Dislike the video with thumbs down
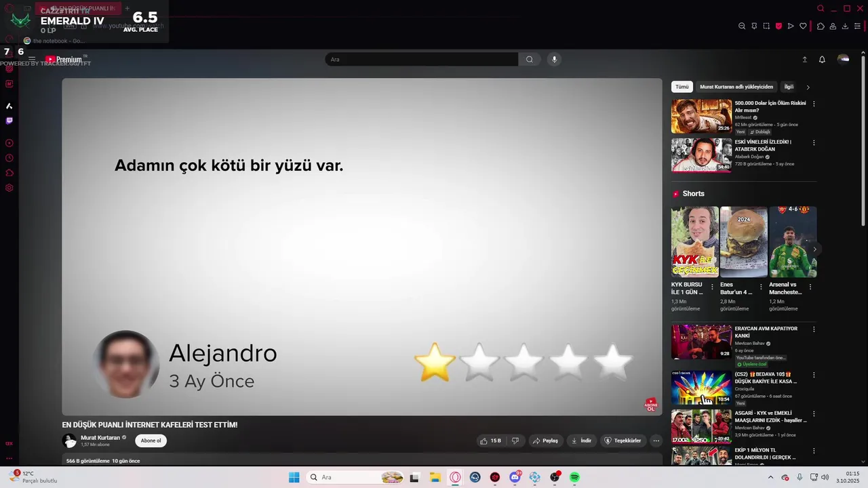The height and width of the screenshot is (488, 868). coord(515,441)
